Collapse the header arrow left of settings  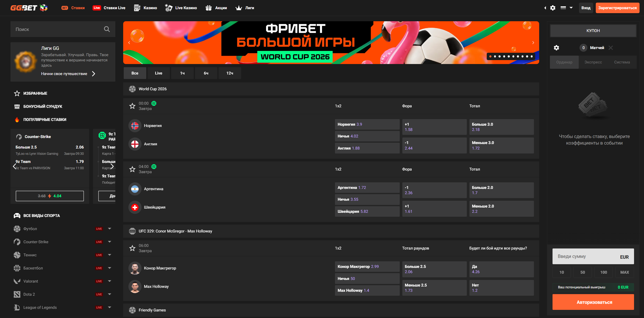click(545, 8)
